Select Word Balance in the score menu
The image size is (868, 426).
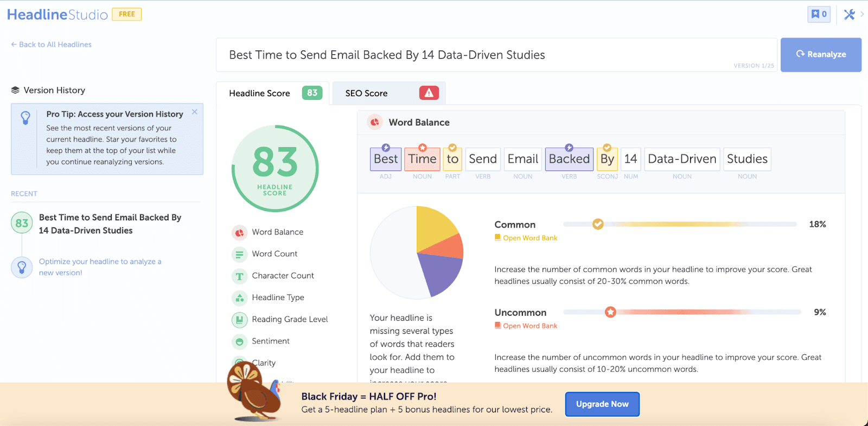pos(278,232)
